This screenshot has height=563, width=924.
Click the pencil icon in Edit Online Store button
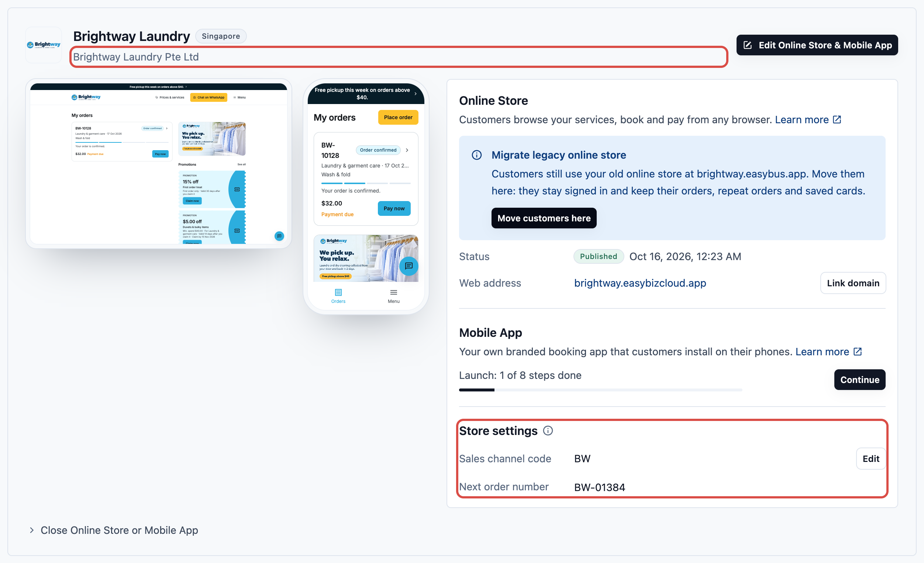click(x=747, y=45)
